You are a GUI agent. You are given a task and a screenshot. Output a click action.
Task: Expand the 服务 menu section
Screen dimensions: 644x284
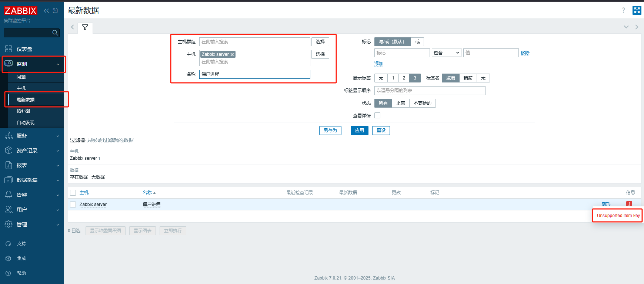58,136
